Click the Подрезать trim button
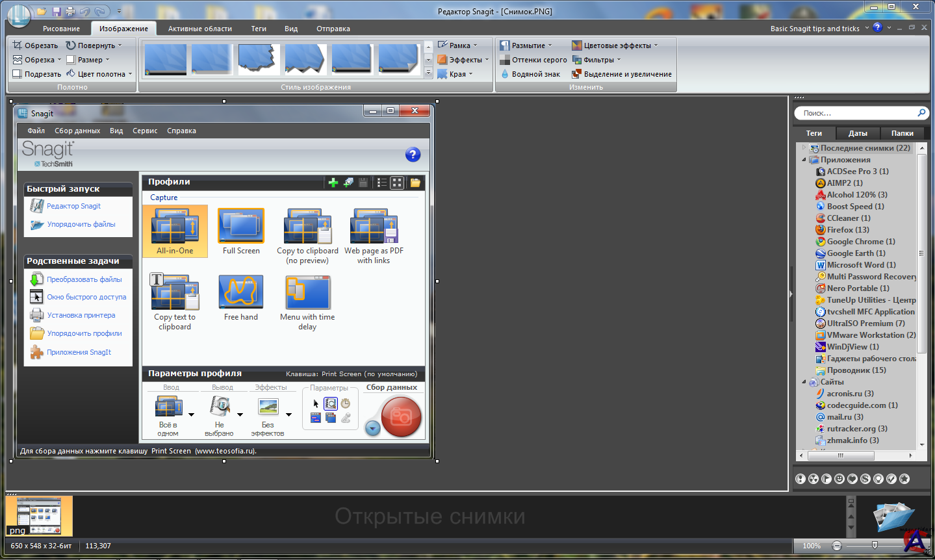The width and height of the screenshot is (935, 560). 36,74
